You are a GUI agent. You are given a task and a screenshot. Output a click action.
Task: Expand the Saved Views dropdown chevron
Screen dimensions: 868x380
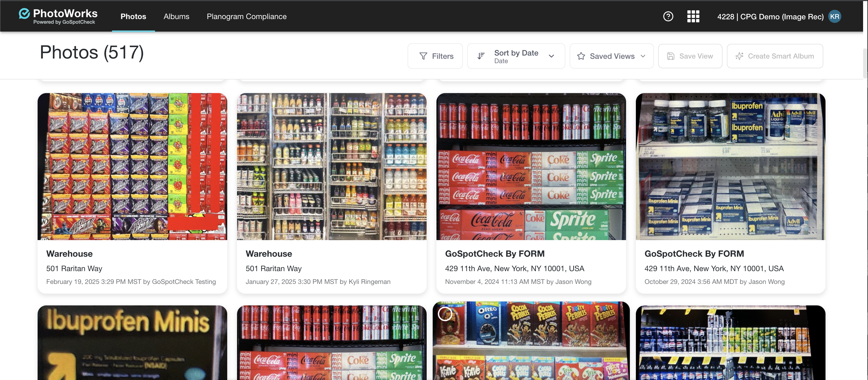pyautogui.click(x=643, y=56)
